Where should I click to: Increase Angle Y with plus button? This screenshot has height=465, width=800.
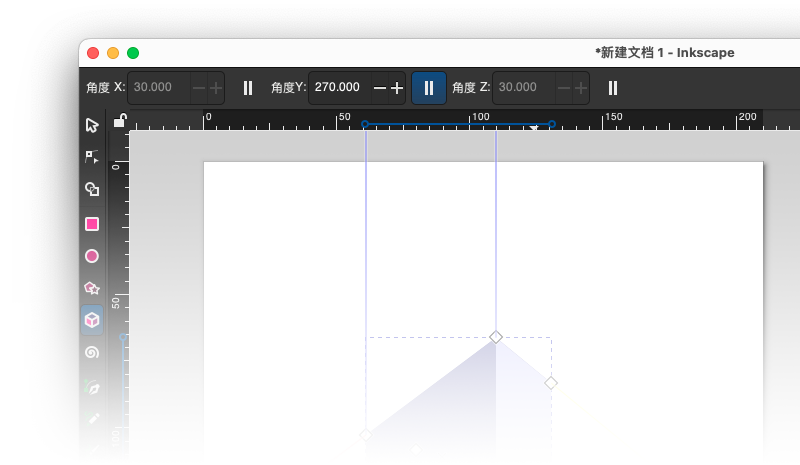click(x=397, y=88)
